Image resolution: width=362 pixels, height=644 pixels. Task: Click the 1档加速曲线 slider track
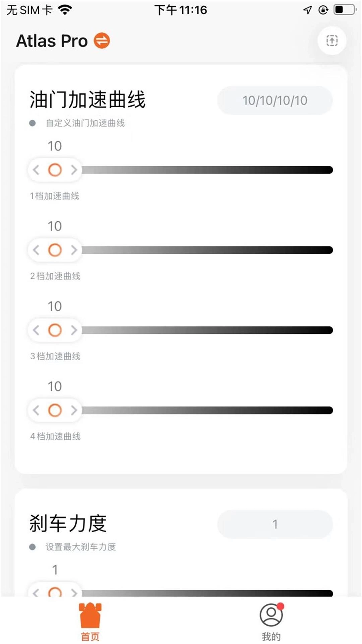207,170
